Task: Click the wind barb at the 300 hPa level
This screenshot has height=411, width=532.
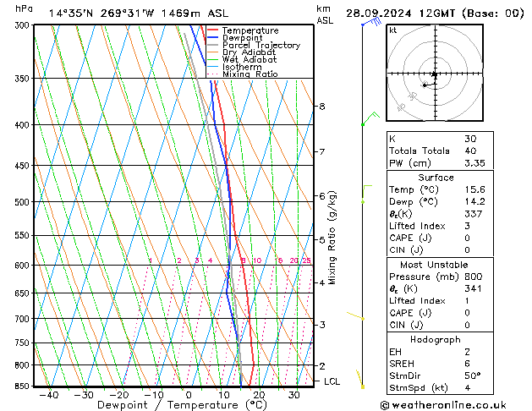Action: click(369, 21)
